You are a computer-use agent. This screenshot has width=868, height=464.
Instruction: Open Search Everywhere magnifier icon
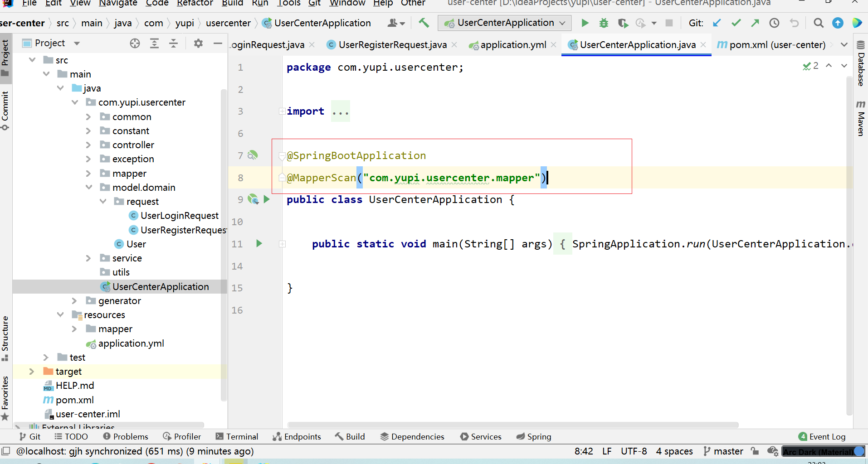point(818,23)
